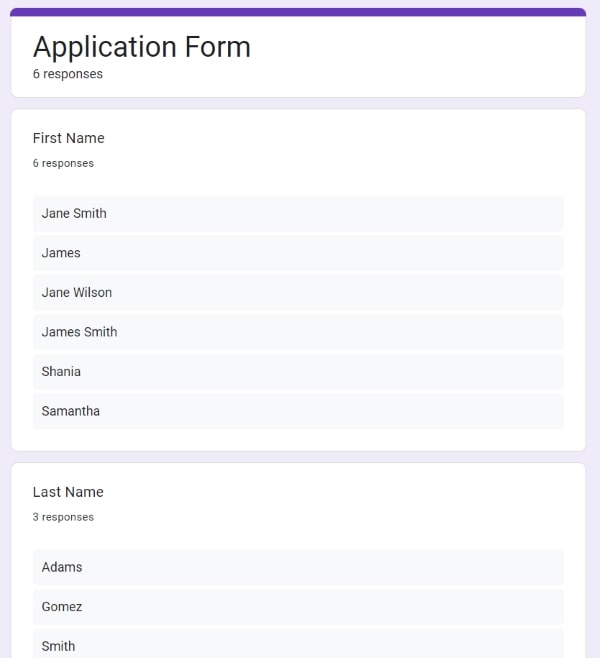The image size is (600, 658).
Task: Select the Adams last name response
Action: pyautogui.click(x=298, y=567)
